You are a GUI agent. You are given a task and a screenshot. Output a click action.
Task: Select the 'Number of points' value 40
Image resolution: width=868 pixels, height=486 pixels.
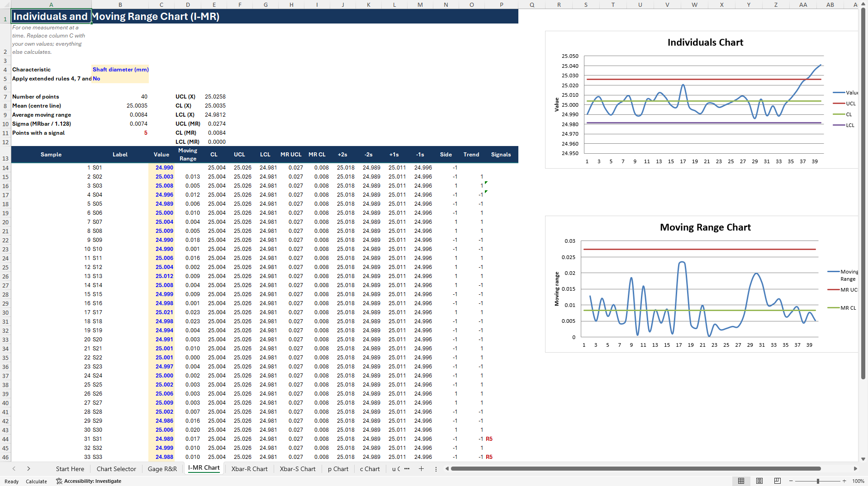coord(120,97)
